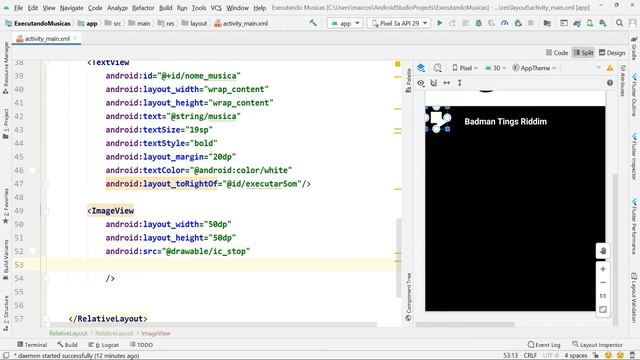Image resolution: width=640 pixels, height=360 pixels.
Task: Zoom in the preview with plus
Action: click(603, 269)
